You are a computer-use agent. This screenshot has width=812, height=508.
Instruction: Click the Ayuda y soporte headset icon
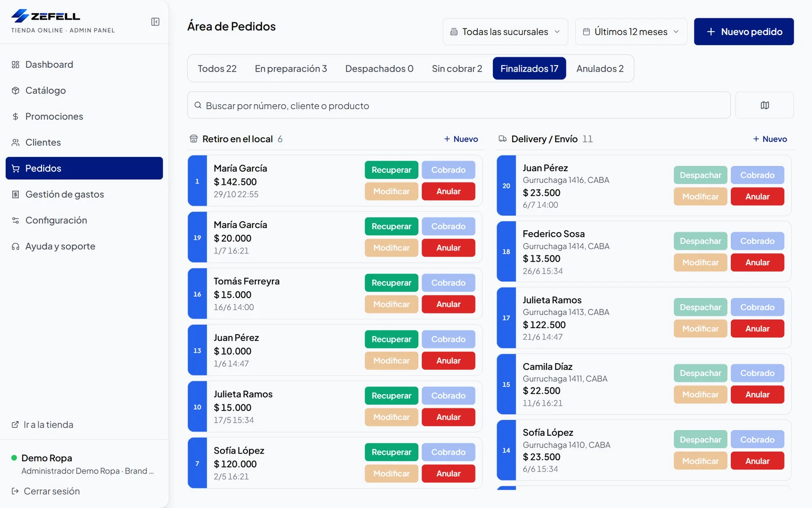click(16, 246)
